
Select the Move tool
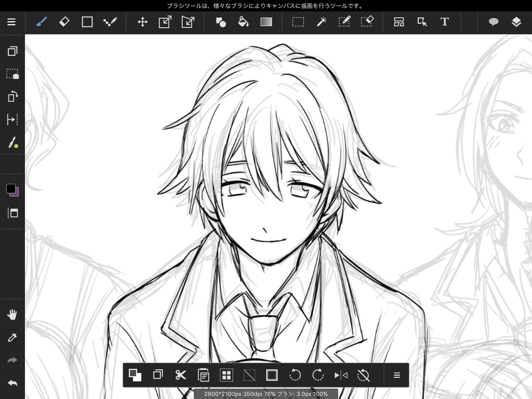[x=142, y=22]
